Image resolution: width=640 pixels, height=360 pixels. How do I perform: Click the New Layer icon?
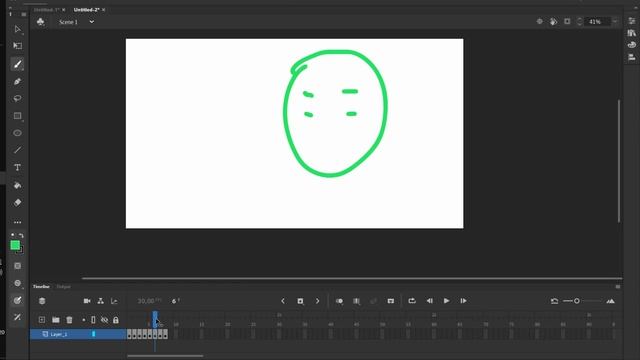(x=42, y=320)
